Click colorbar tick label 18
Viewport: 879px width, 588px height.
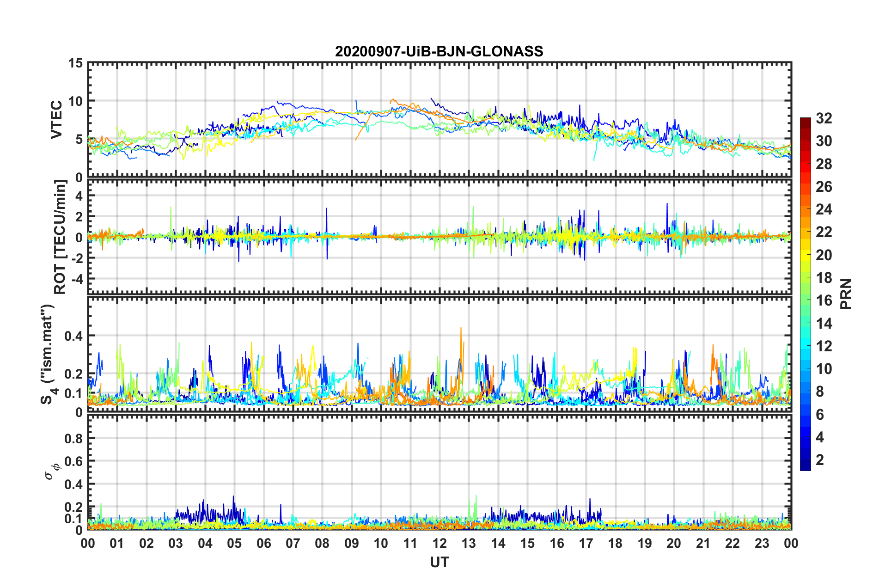[x=824, y=278]
